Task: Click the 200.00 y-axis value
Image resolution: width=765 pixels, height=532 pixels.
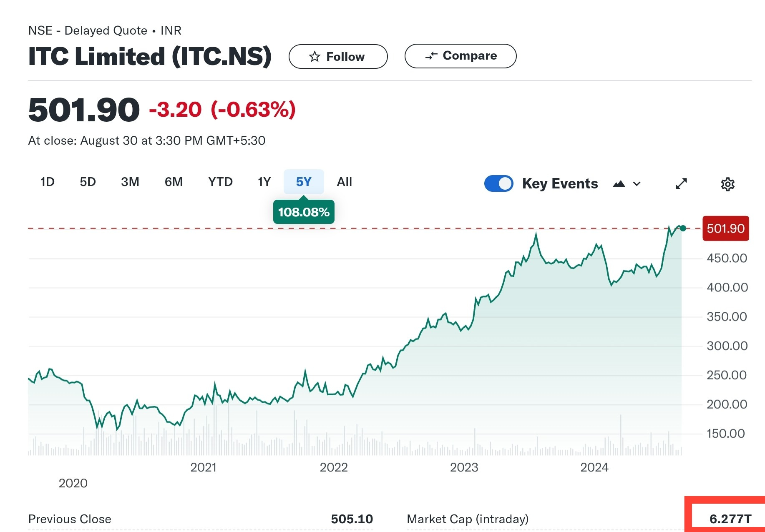Action: [x=727, y=404]
